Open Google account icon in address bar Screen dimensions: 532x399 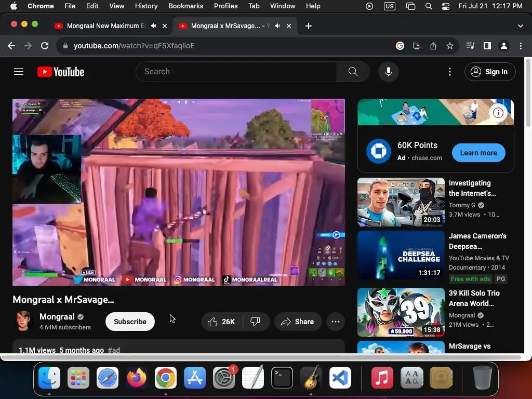coord(400,46)
